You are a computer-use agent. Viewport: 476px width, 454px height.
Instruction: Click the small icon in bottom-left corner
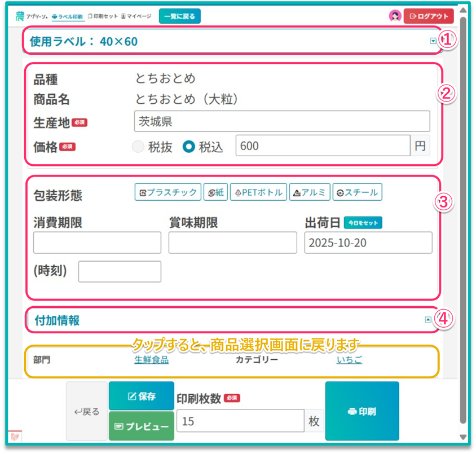click(x=14, y=437)
